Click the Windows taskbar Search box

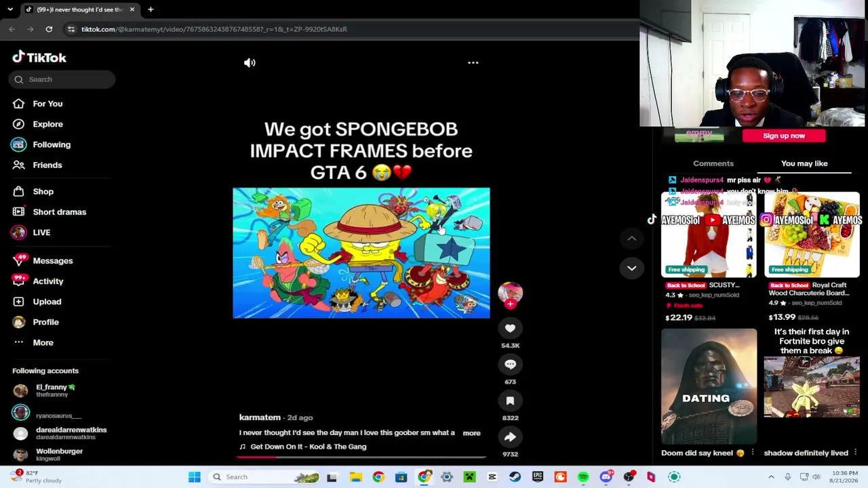coord(265,477)
